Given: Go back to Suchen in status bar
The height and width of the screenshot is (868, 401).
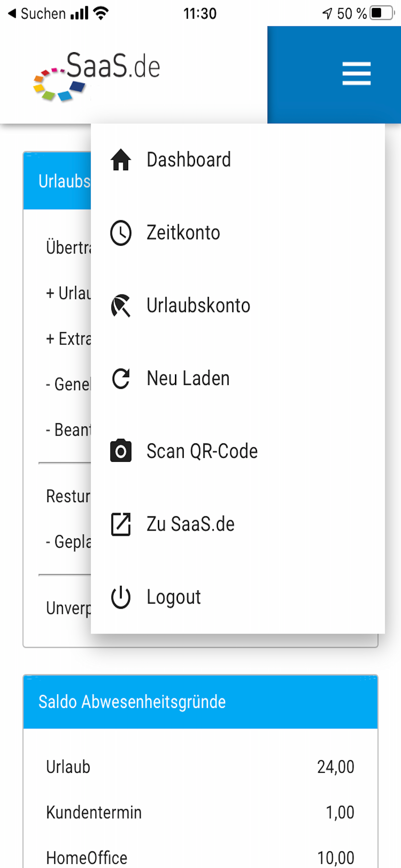Looking at the screenshot, I should coord(37,14).
